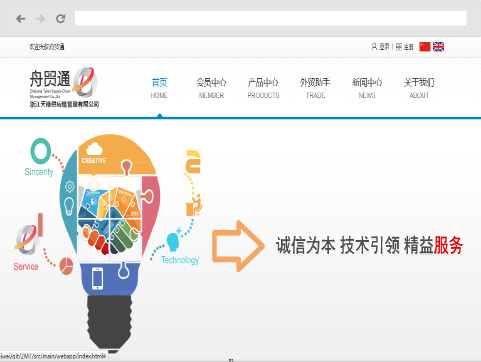Open 关于我们 ABOUT nav item
481x362 pixels.
coord(419,88)
